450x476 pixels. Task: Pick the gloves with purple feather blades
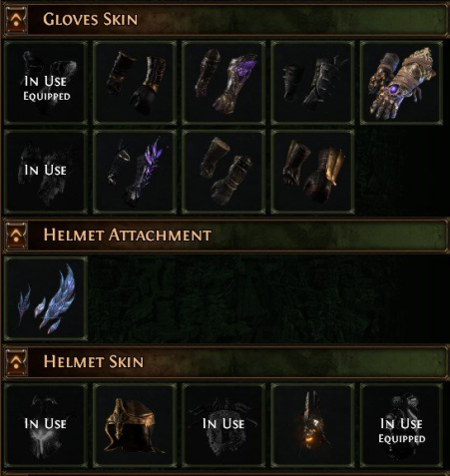coord(135,172)
